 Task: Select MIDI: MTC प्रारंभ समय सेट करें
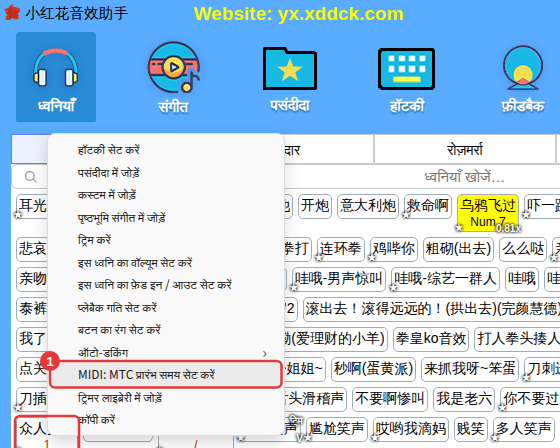click(166, 374)
